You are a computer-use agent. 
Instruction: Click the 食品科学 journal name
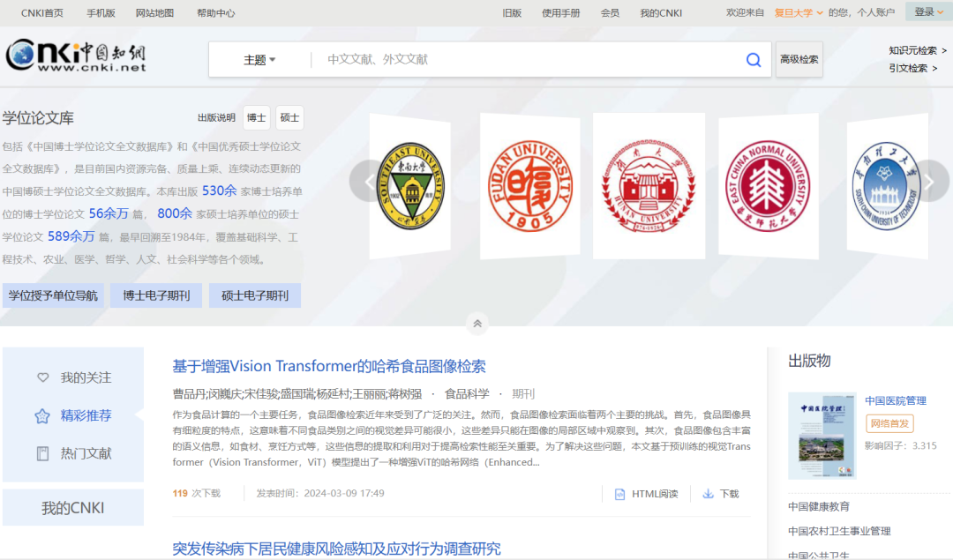coord(467,394)
